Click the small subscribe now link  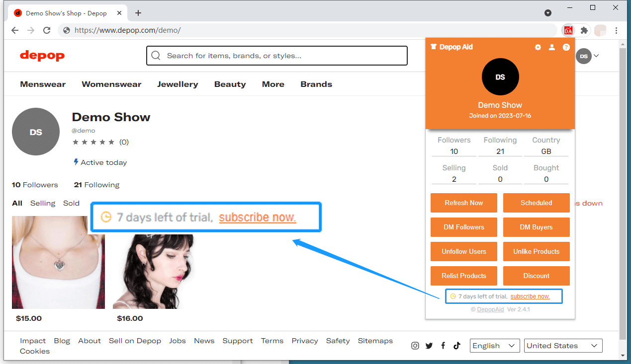(530, 296)
